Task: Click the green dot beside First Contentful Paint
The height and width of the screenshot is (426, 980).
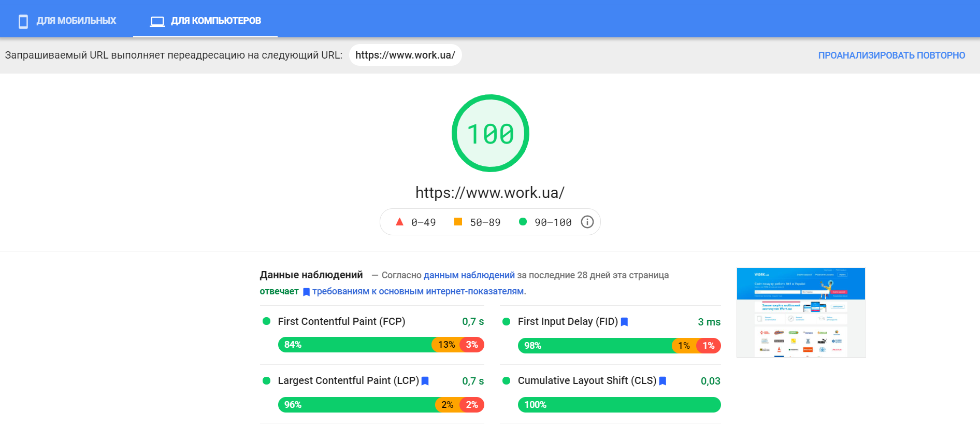Action: tap(266, 321)
